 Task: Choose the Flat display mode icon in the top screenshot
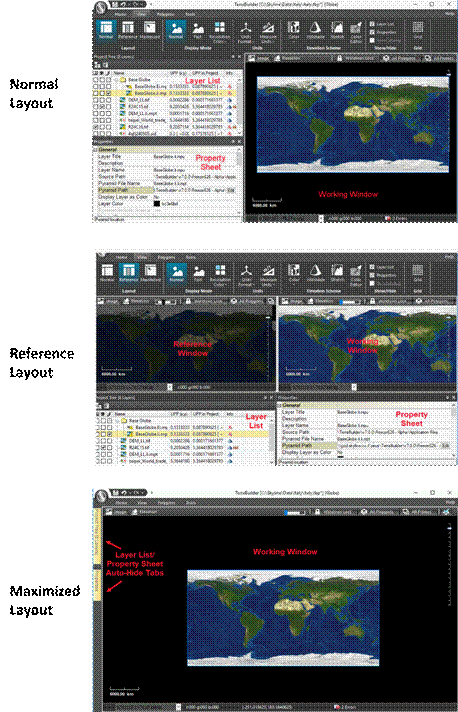198,30
